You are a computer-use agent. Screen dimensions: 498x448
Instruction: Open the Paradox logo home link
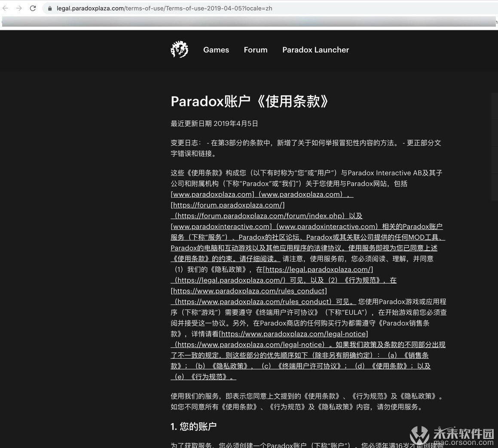[x=180, y=49]
